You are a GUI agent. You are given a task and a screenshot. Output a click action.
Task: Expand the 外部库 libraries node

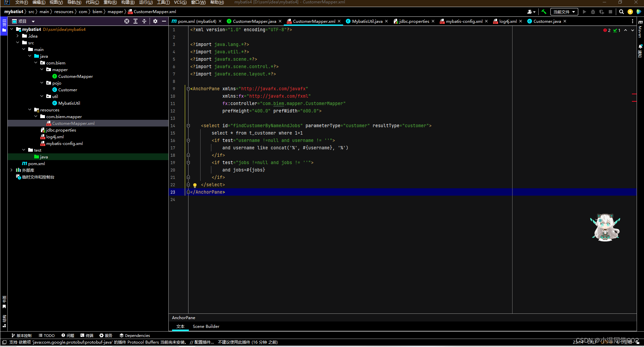[12, 170]
